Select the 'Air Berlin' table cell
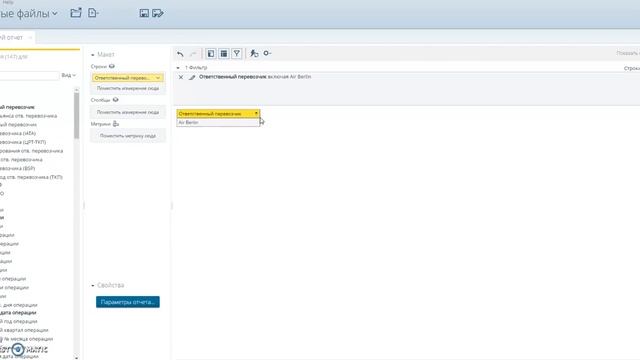The height and width of the screenshot is (360, 640). [x=218, y=122]
